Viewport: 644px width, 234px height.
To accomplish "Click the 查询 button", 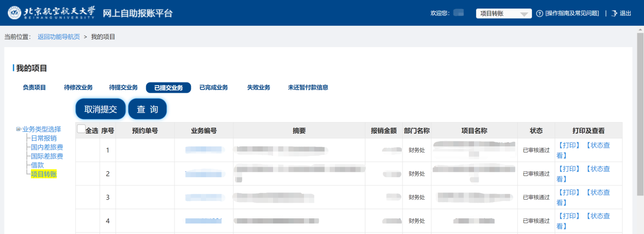I will (x=147, y=109).
